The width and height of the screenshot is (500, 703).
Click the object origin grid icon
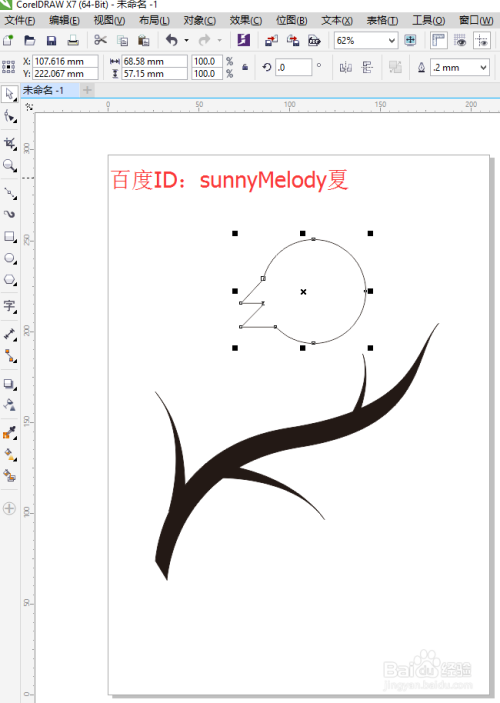click(9, 67)
